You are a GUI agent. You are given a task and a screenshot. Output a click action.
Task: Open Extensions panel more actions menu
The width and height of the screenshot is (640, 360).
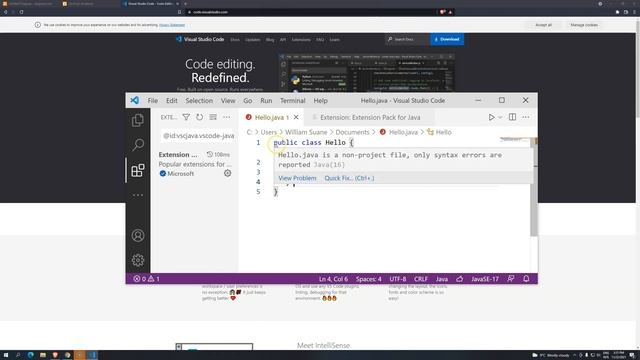227,117
